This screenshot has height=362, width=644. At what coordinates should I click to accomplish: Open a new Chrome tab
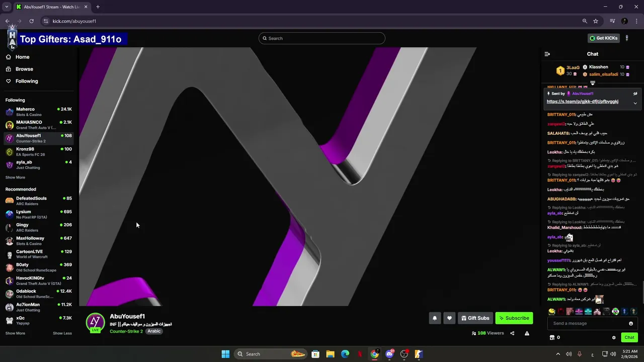click(98, 7)
